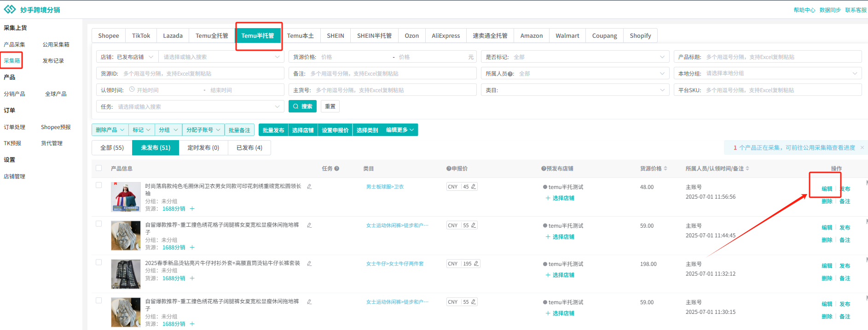The image size is (868, 330).
Task: Click 发布 for the 2025春季新品 product
Action: (x=845, y=266)
